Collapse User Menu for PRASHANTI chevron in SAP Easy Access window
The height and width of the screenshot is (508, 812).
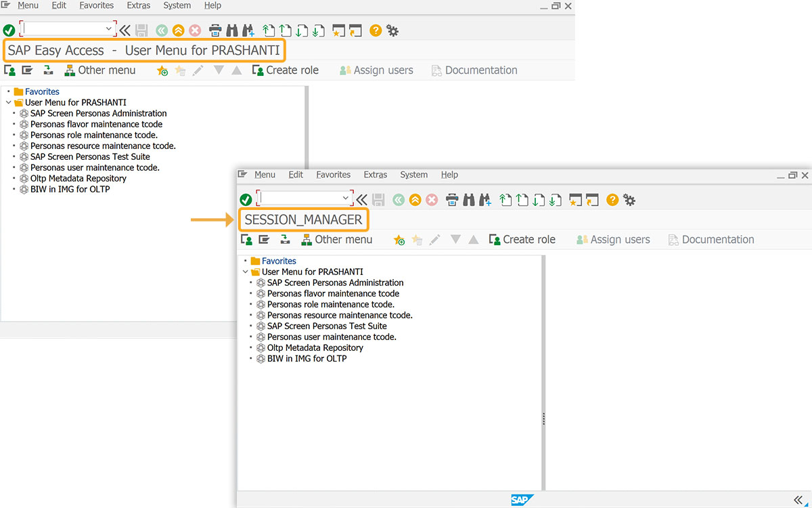(8, 102)
